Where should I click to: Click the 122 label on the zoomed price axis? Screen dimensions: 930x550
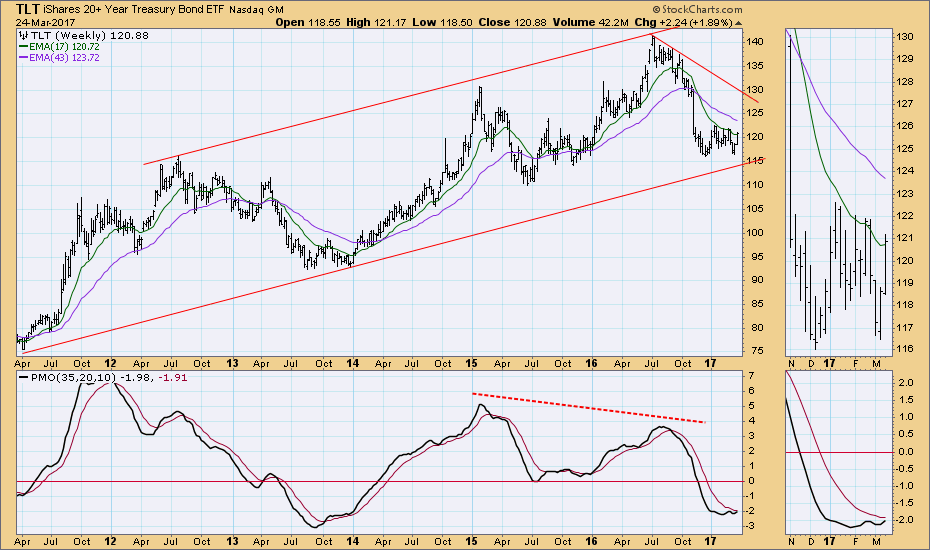point(904,216)
